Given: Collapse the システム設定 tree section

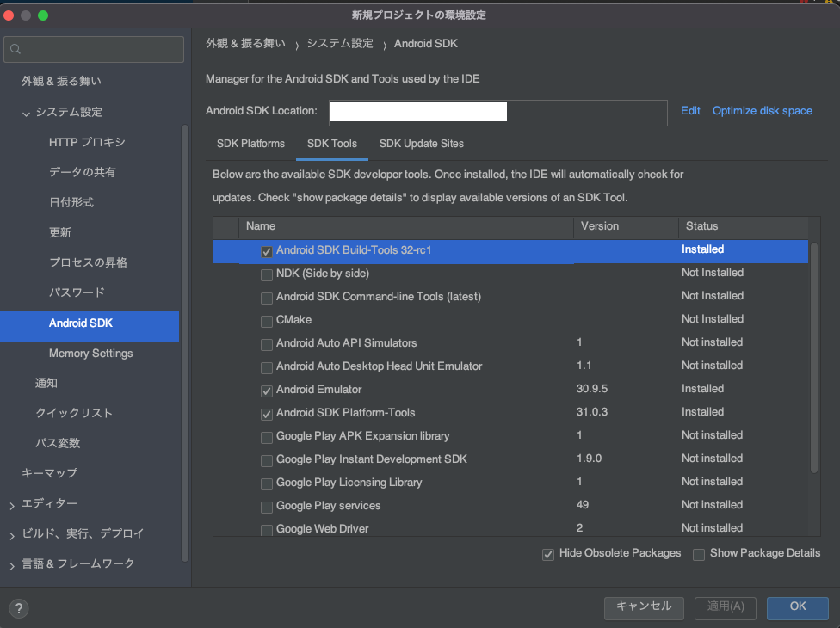Looking at the screenshot, I should (x=26, y=113).
